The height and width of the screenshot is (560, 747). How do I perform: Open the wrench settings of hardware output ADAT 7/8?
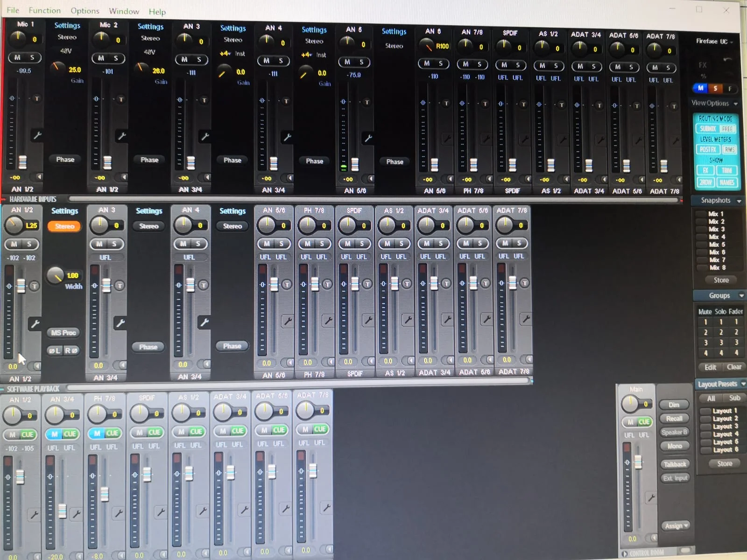pos(526,319)
